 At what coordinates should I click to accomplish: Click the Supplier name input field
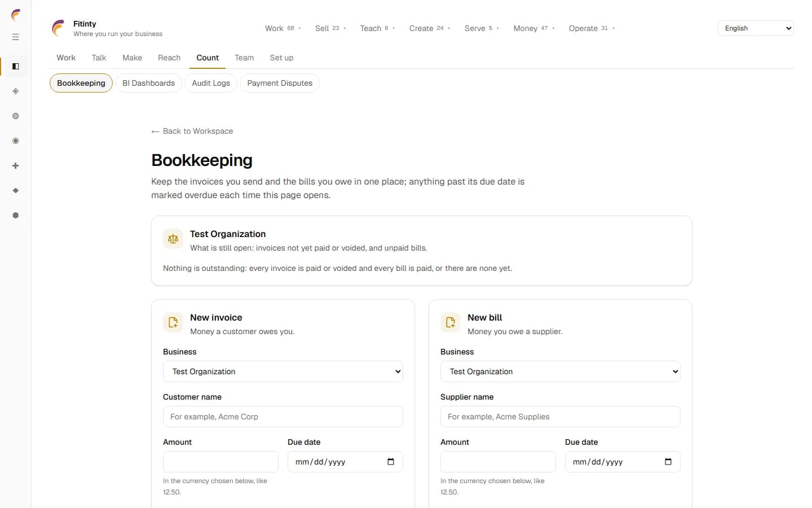(561, 417)
